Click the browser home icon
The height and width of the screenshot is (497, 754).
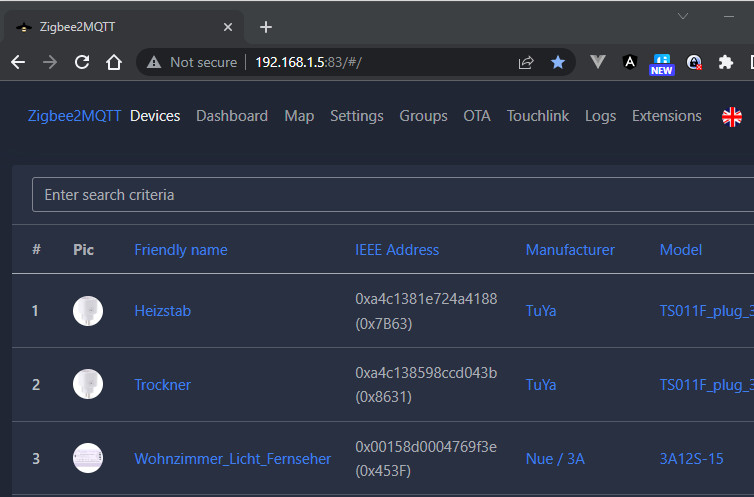tap(115, 62)
